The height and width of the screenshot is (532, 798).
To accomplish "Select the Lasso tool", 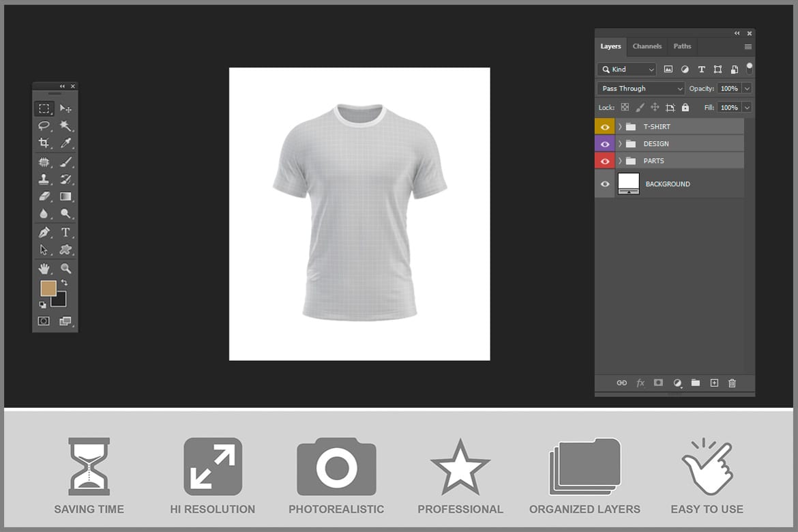I will pyautogui.click(x=44, y=125).
